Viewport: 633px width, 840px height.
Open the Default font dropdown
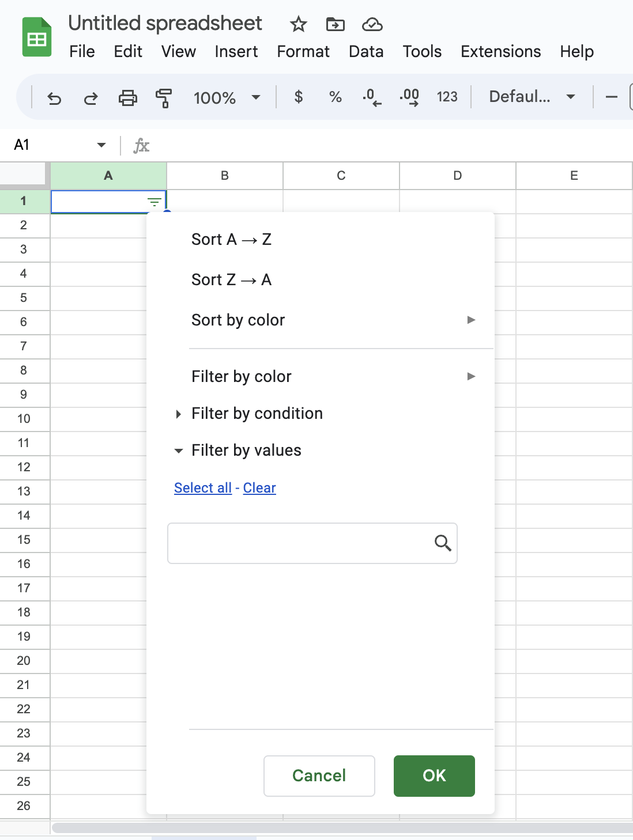pos(531,97)
